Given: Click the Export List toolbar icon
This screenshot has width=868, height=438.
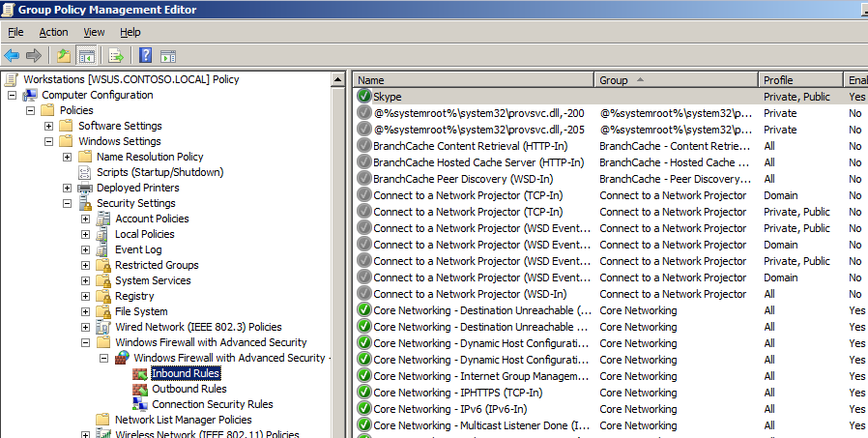Looking at the screenshot, I should tap(116, 56).
